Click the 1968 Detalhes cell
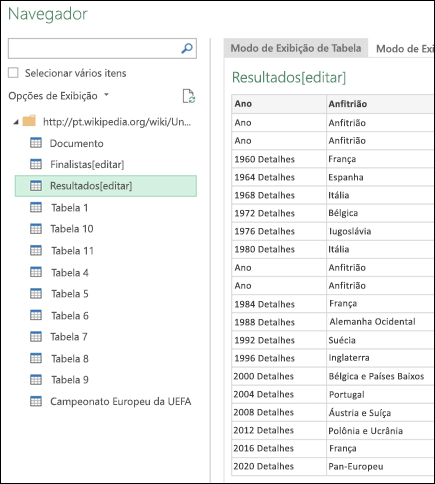The image size is (435, 484). pos(279,195)
